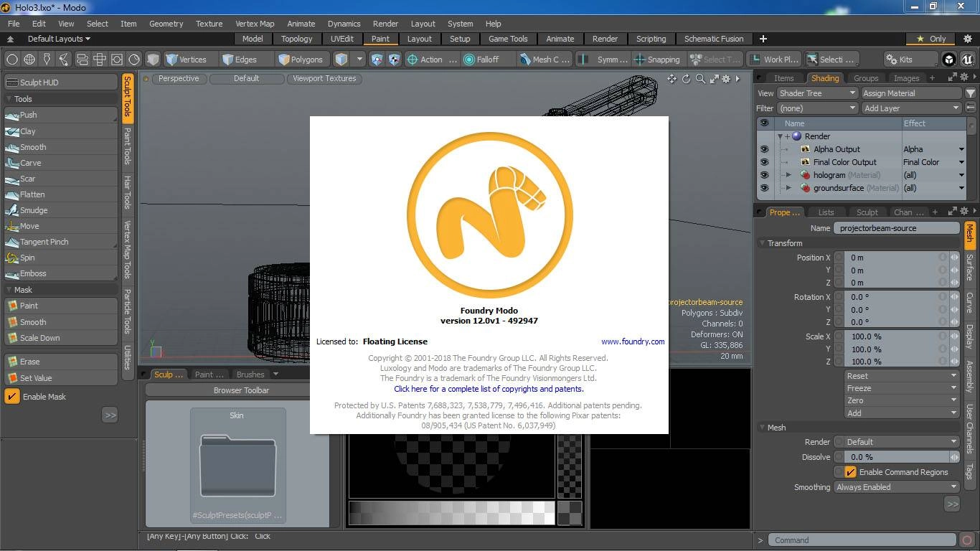Open the Shader Tree view dropdown
This screenshot has height=551, width=980.
click(x=817, y=93)
